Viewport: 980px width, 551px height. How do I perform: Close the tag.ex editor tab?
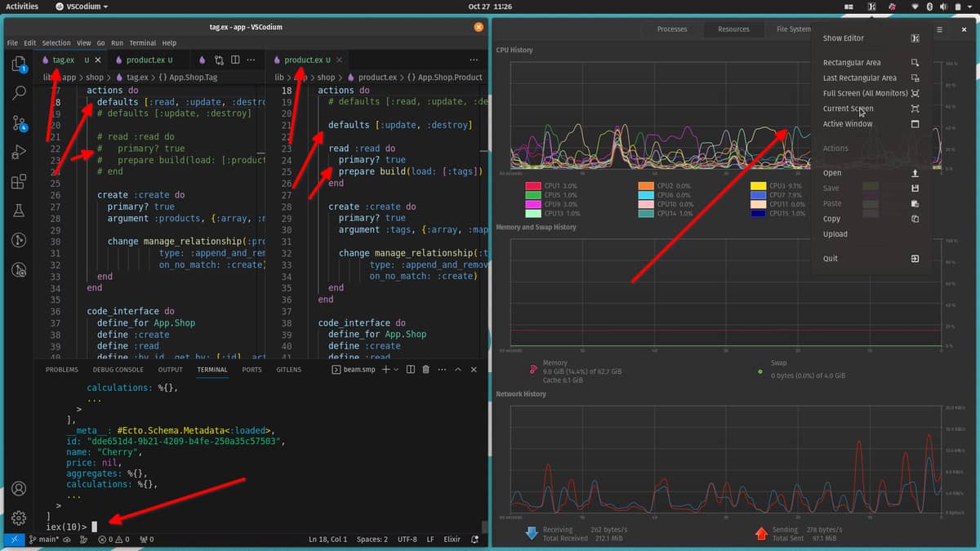(x=98, y=60)
